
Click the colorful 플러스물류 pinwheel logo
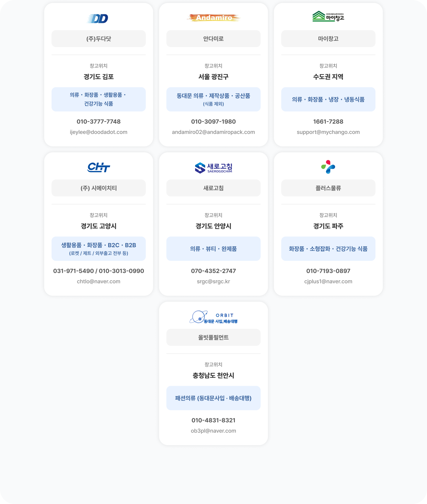pyautogui.click(x=328, y=167)
